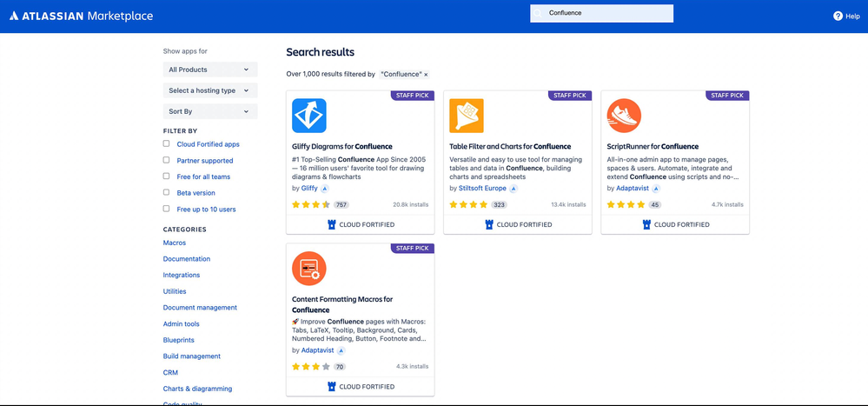
Task: Click the Help question mark icon
Action: 838,16
